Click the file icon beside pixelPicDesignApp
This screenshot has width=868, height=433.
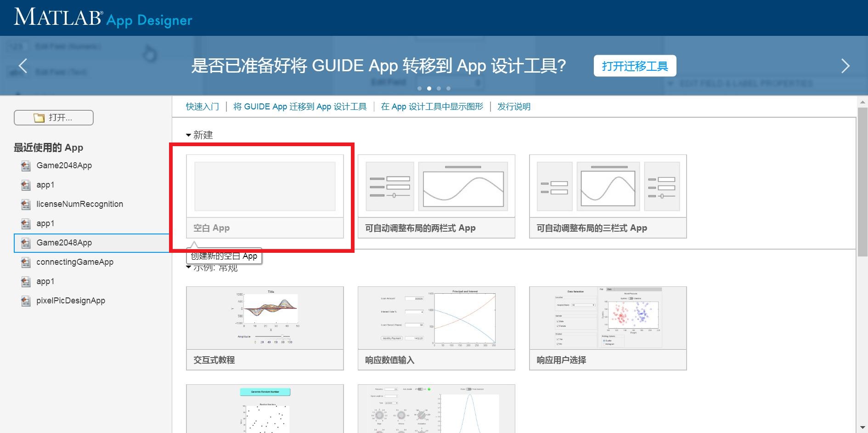point(26,301)
